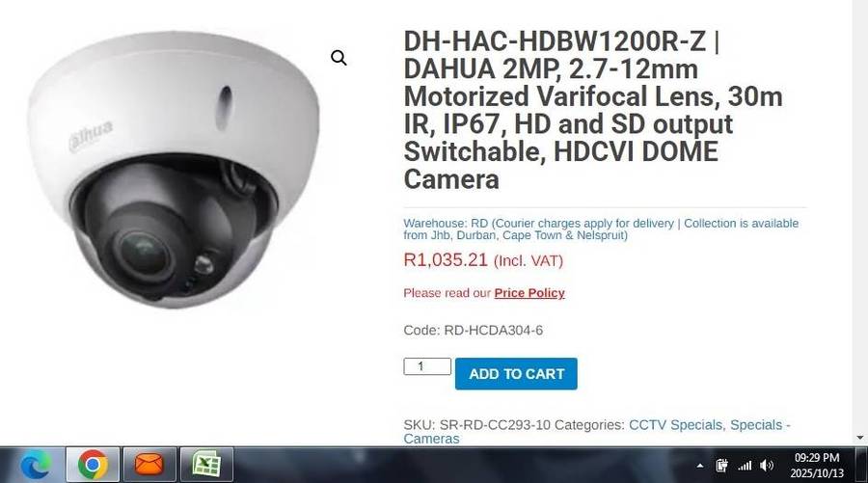Click the power plug tray icon
Viewport: 868px width, 483px height.
pyautogui.click(x=721, y=466)
